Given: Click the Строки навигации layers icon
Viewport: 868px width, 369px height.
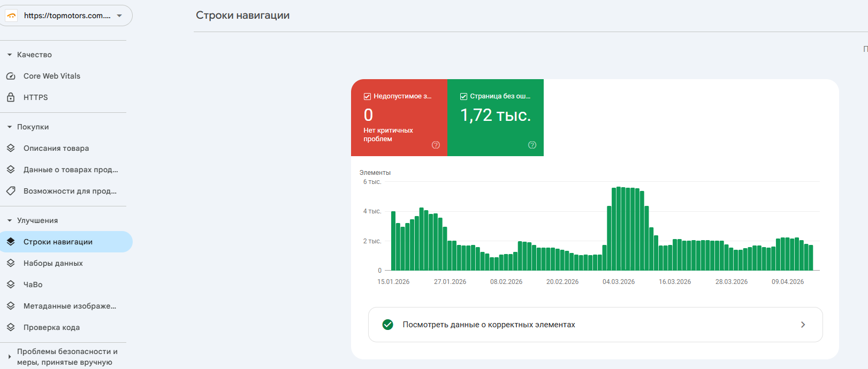Looking at the screenshot, I should (11, 242).
